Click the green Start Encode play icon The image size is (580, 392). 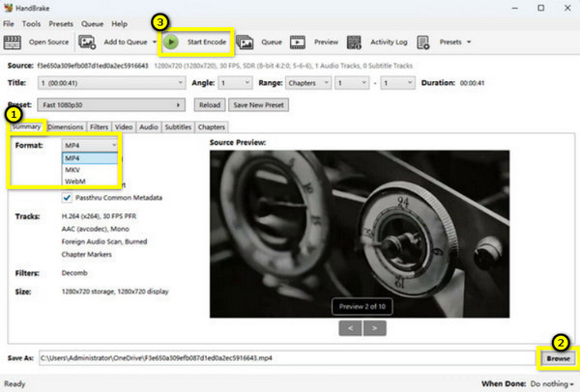[x=171, y=42]
